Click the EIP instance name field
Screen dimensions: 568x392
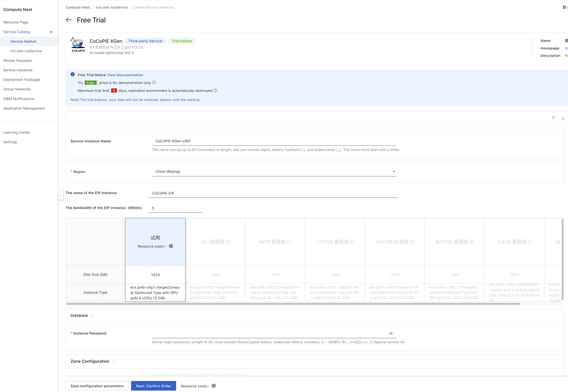click(273, 193)
